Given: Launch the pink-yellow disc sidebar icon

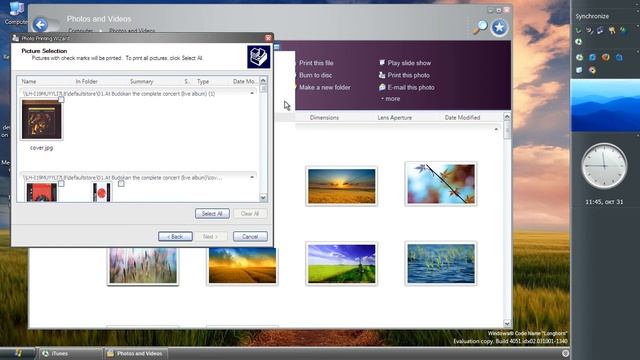Looking at the screenshot, I should coord(592,70).
